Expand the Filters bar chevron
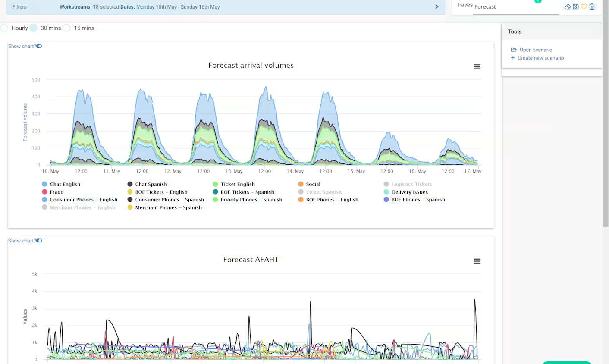This screenshot has width=609, height=364. coord(437,7)
